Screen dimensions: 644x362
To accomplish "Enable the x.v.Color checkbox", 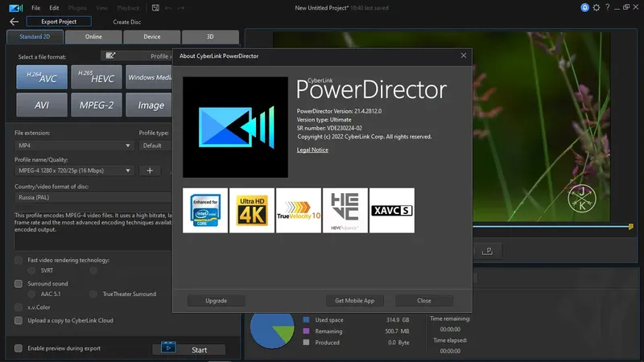I will click(x=19, y=307).
